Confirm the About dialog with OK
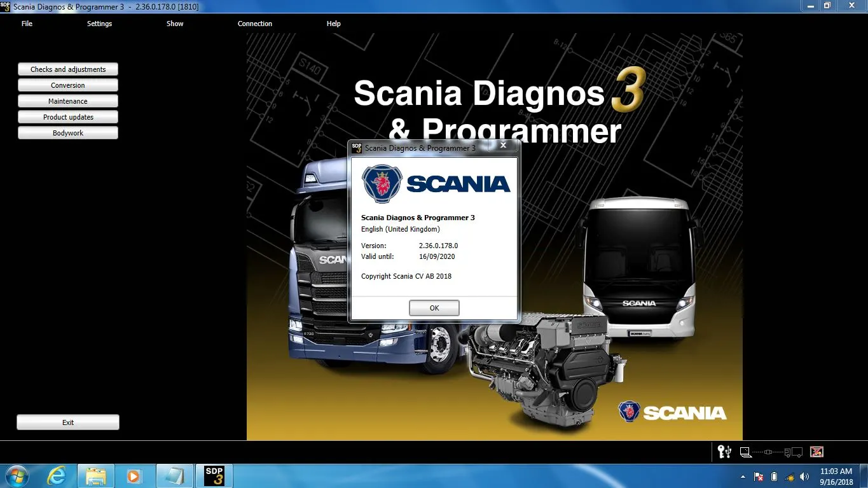The image size is (868, 488). point(434,308)
